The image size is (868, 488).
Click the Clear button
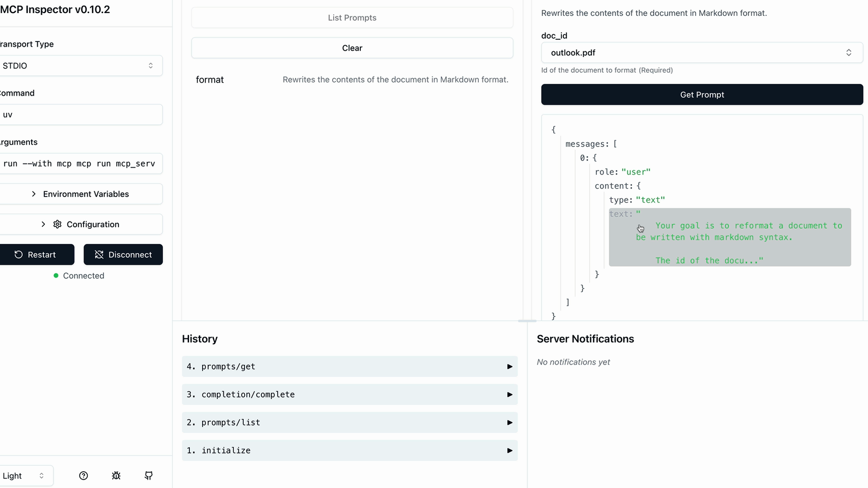[352, 48]
